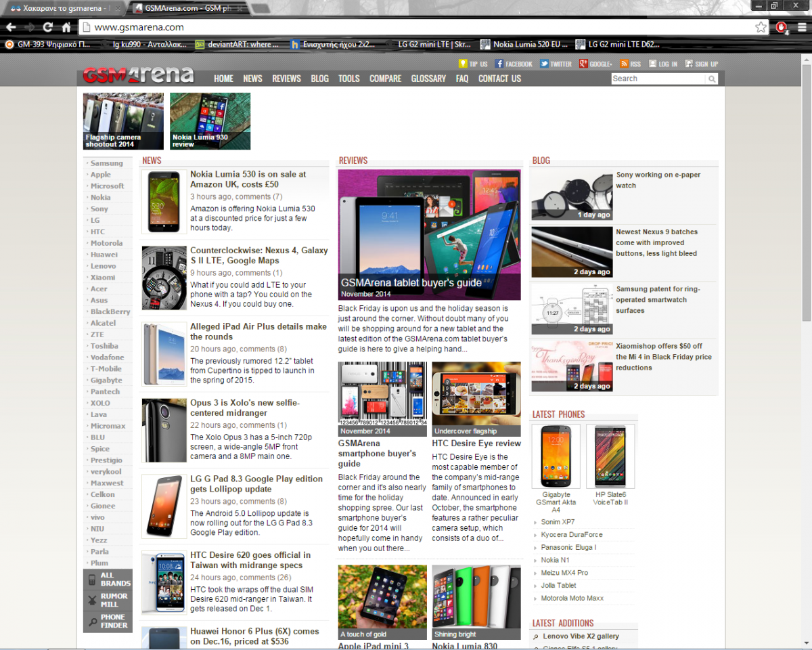Switch to the first browser tab
The width and height of the screenshot is (812, 650).
pyautogui.click(x=63, y=8)
